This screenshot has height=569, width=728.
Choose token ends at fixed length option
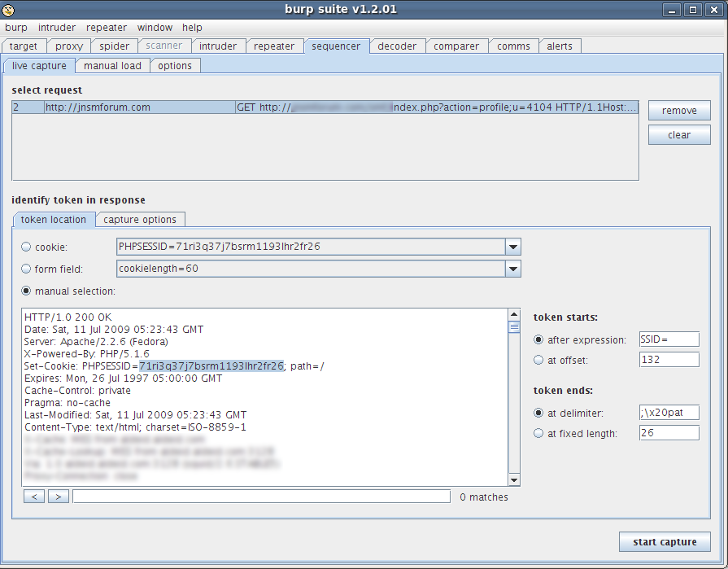point(538,434)
